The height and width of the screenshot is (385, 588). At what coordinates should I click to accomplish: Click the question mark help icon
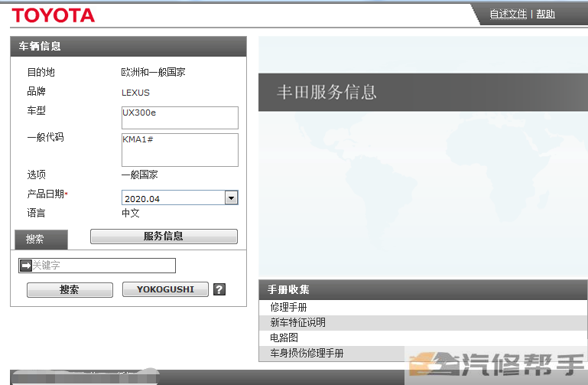pyautogui.click(x=219, y=289)
